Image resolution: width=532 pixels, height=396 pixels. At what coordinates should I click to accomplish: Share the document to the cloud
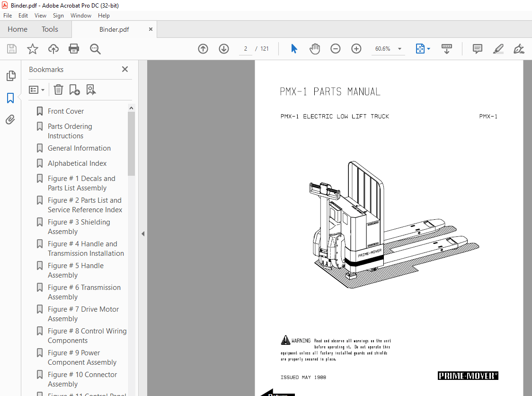[x=53, y=48]
